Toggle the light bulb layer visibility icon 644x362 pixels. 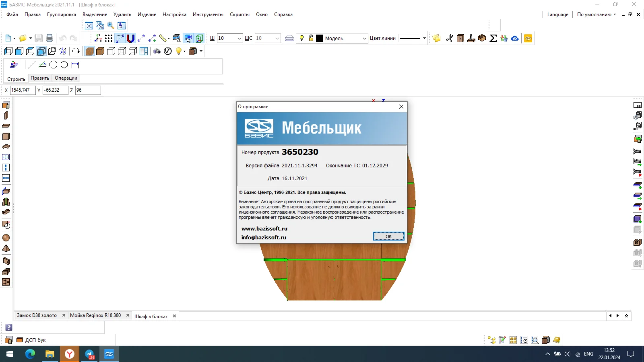[301, 38]
